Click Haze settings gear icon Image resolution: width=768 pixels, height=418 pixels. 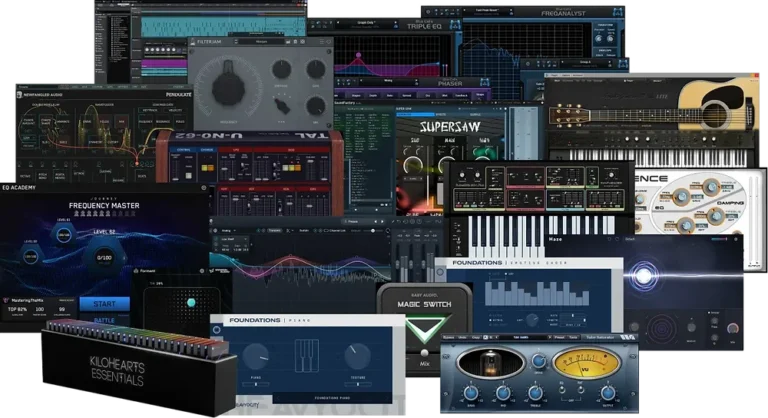point(735,239)
